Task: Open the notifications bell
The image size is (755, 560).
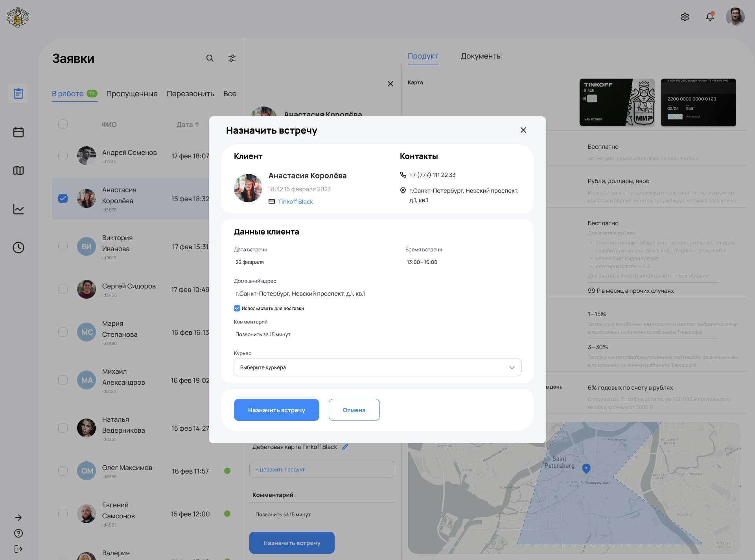Action: click(710, 17)
